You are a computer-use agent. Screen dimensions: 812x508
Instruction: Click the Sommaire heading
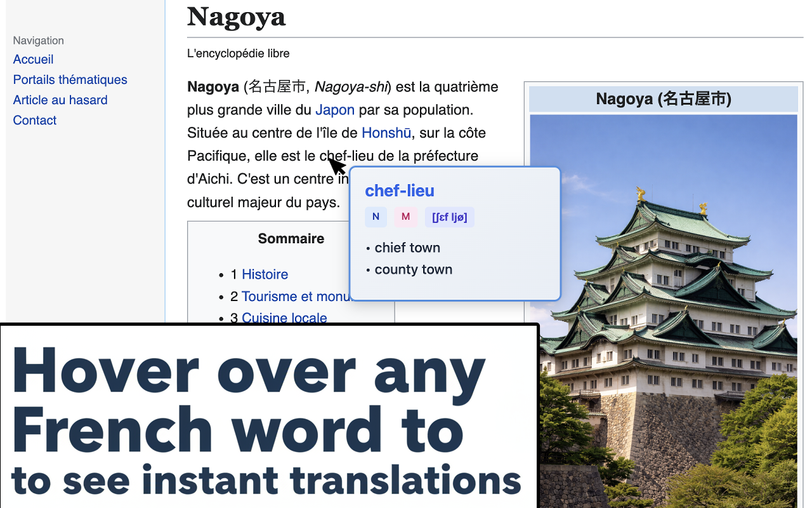point(291,239)
